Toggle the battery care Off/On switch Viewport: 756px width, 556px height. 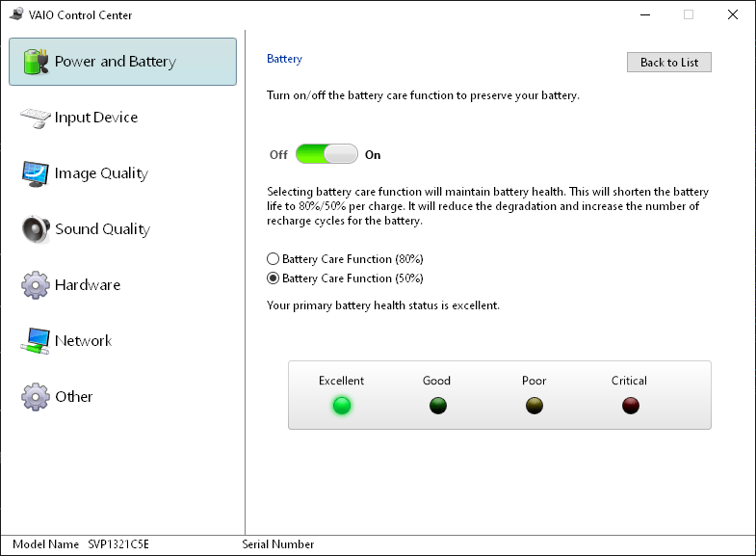point(326,154)
